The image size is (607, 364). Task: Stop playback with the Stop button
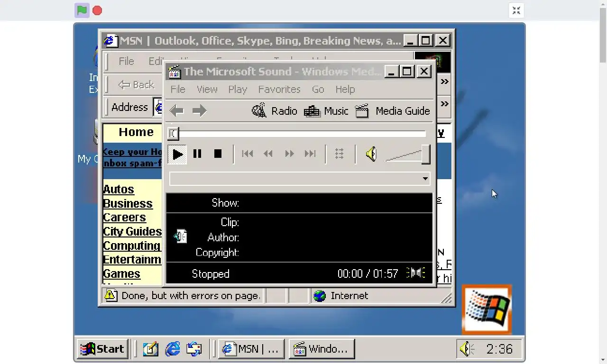coord(218,154)
